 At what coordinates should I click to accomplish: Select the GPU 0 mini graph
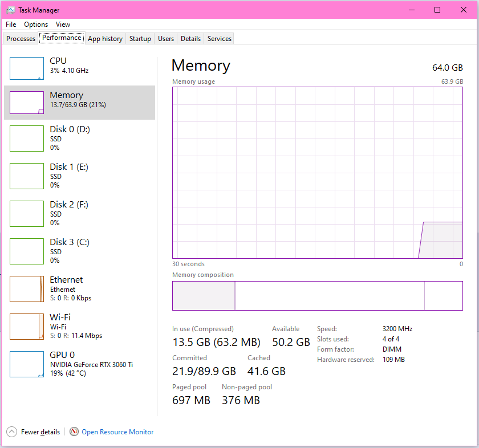(27, 364)
